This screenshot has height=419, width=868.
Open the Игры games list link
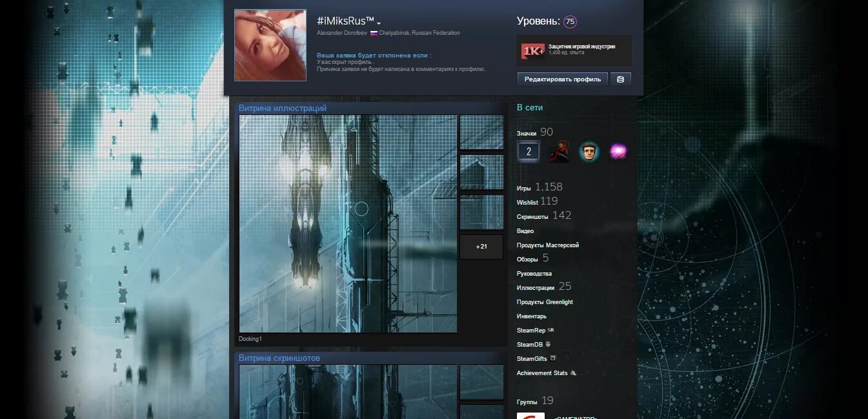pyautogui.click(x=524, y=188)
